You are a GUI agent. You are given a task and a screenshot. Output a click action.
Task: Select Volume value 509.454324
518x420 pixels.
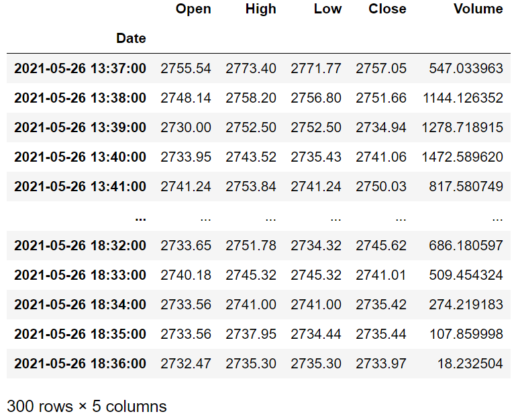tap(466, 275)
